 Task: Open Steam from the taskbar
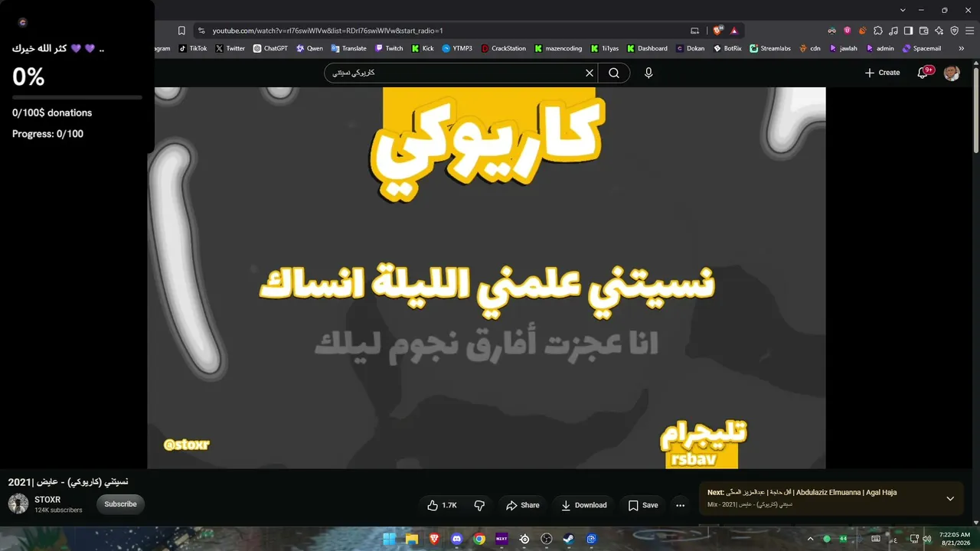point(569,539)
